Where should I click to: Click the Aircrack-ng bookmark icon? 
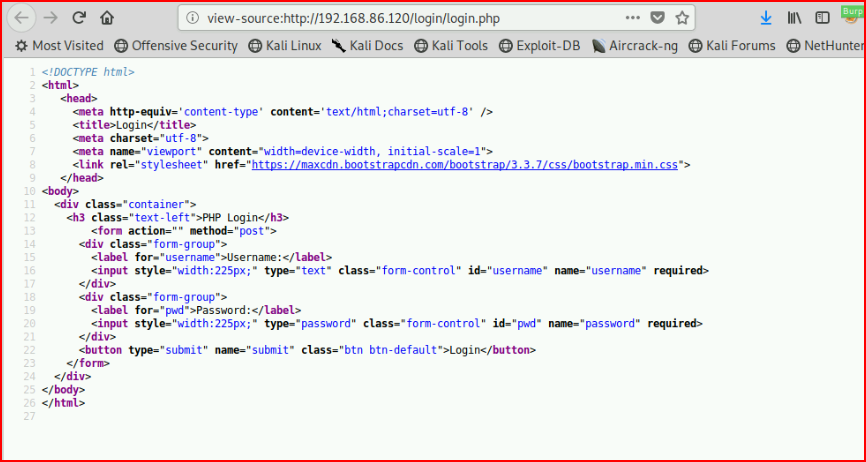599,46
